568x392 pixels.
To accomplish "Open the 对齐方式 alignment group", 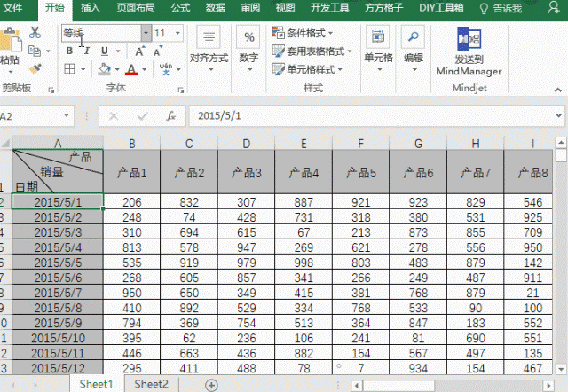I will pyautogui.click(x=209, y=48).
